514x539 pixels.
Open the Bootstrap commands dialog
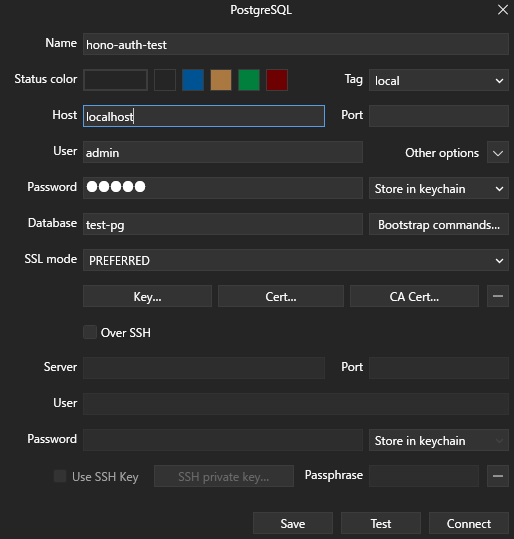coord(439,224)
